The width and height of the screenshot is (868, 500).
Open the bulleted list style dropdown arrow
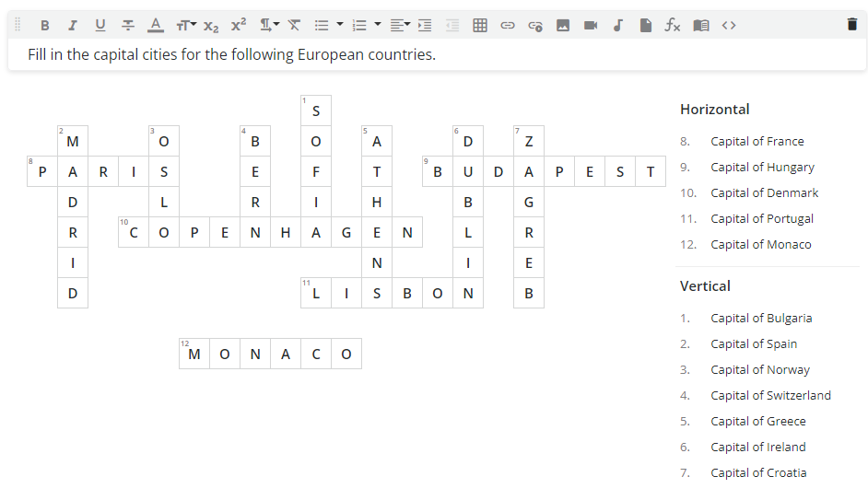point(339,25)
